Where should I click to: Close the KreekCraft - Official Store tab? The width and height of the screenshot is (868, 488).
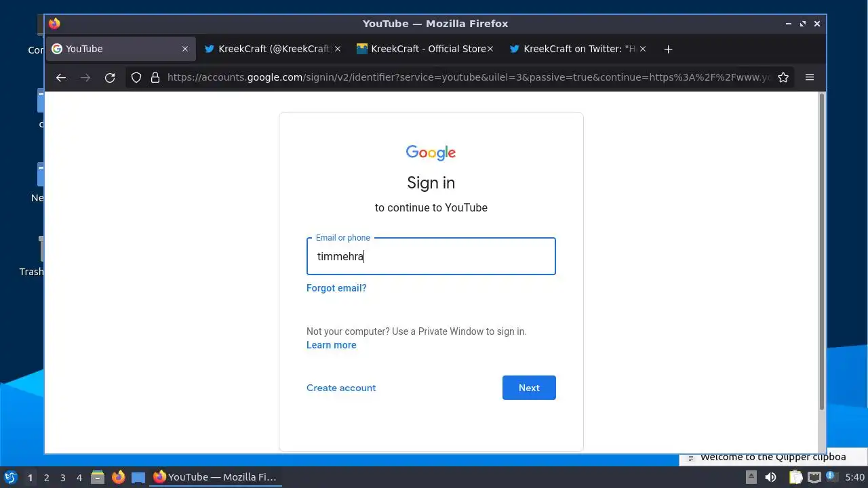tap(490, 49)
